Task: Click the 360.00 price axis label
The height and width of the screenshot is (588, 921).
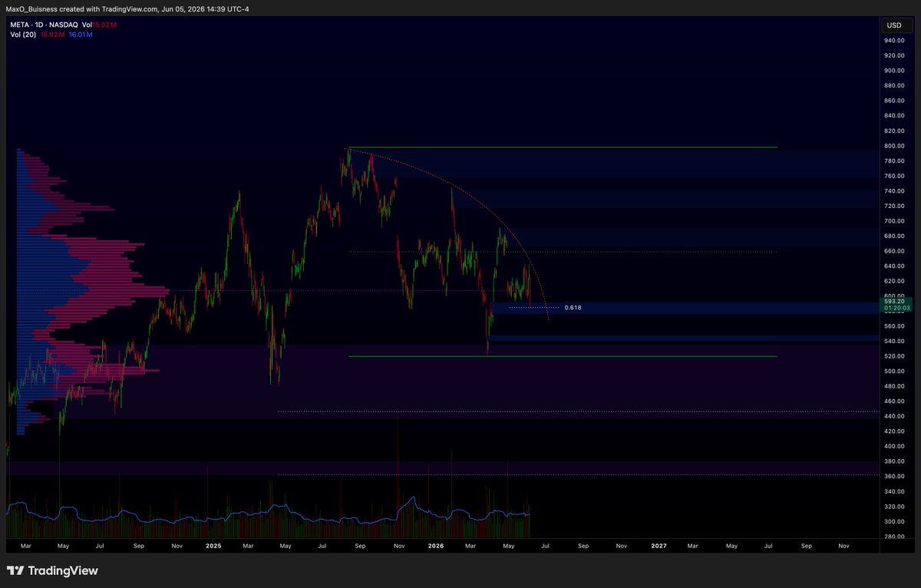Action: tap(894, 476)
